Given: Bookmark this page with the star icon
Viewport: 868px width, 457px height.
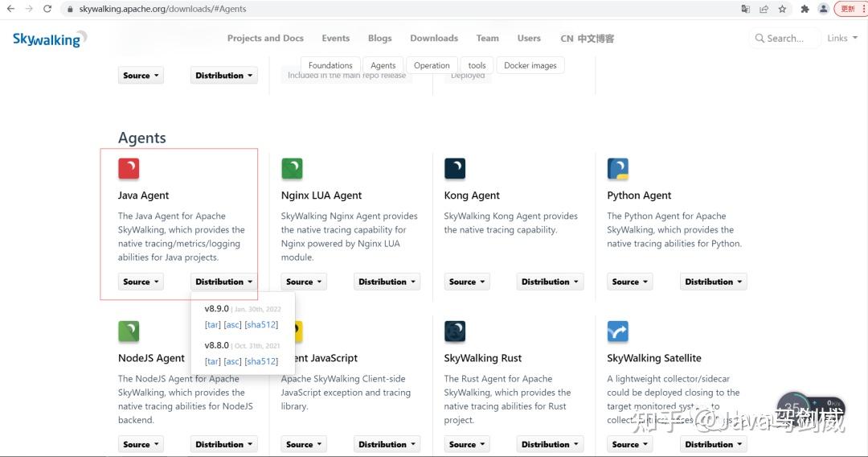Looking at the screenshot, I should click(x=782, y=9).
